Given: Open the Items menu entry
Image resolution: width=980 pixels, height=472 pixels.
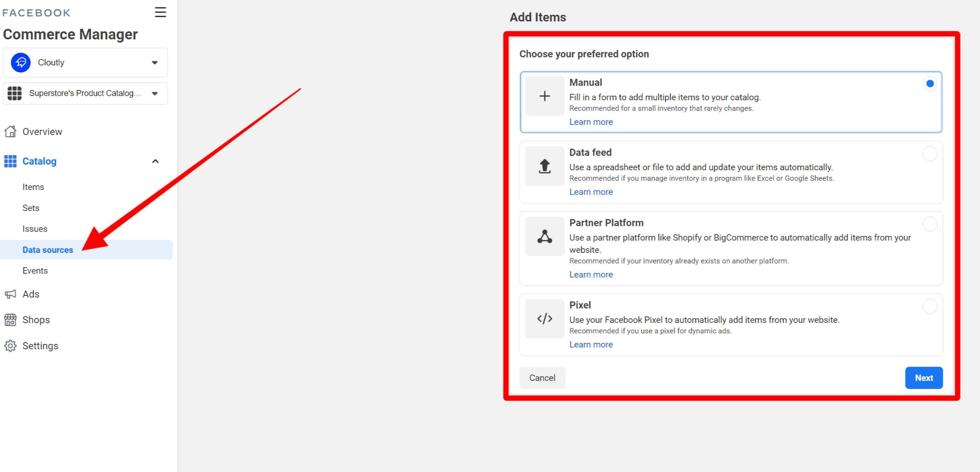Looking at the screenshot, I should click(x=33, y=187).
